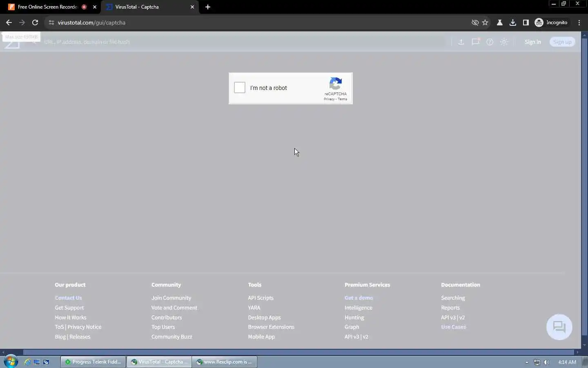Open the Privacy Notice footer link
588x368 pixels.
(85, 327)
